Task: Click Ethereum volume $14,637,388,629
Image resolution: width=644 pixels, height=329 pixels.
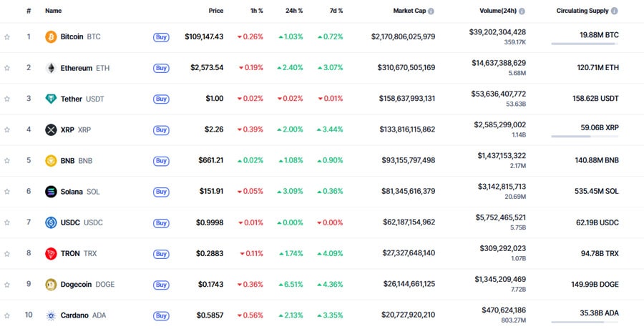Action: click(x=499, y=63)
